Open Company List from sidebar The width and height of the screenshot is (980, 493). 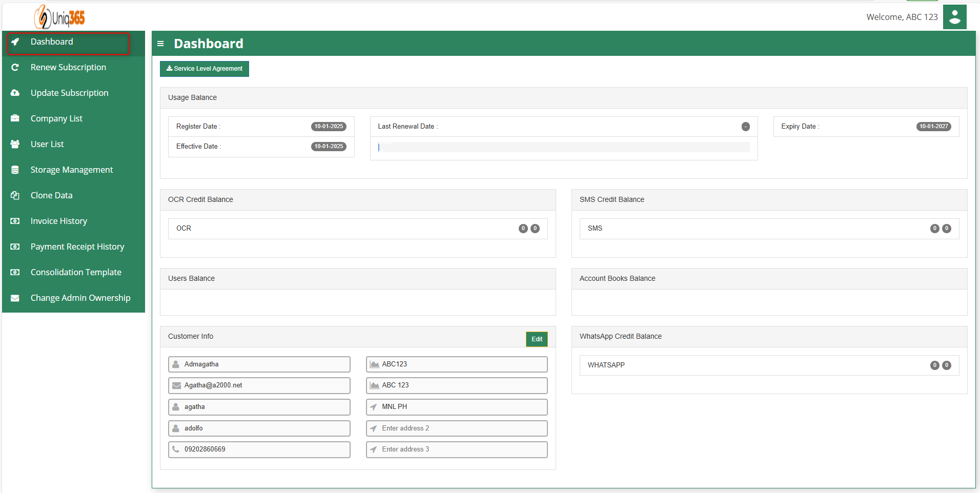(56, 118)
